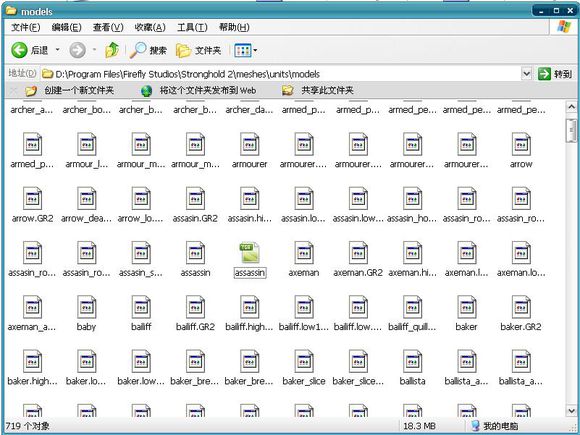Expand the address bar dropdown

point(526,74)
